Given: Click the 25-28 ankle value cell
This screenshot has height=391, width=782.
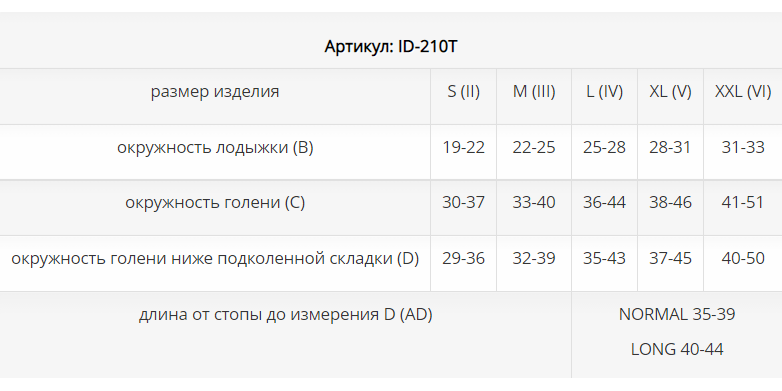Looking at the screenshot, I should 604,148.
